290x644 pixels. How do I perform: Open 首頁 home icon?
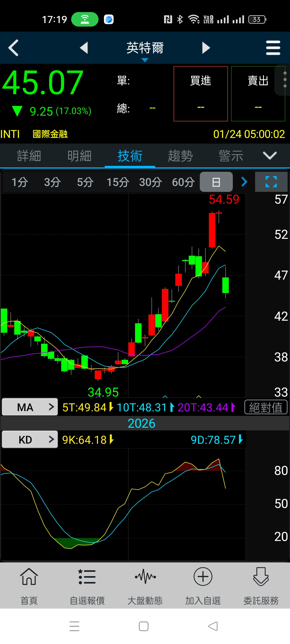point(29,586)
